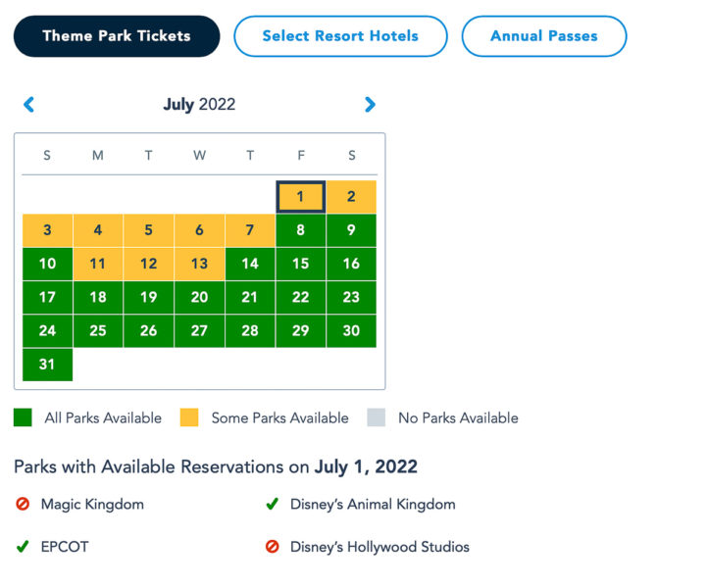
Task: Click the green All Parks Available legend swatch
Action: pos(23,417)
